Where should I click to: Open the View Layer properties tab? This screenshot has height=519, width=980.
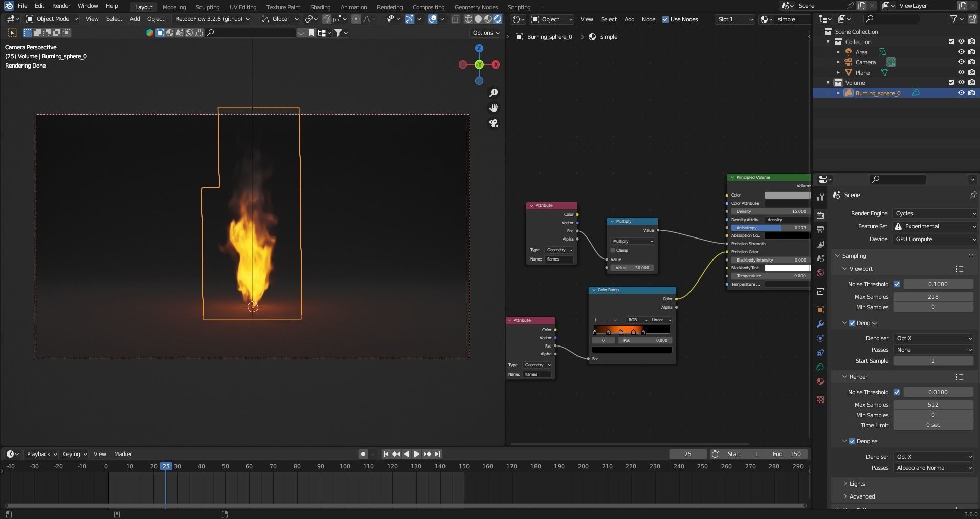coord(820,244)
